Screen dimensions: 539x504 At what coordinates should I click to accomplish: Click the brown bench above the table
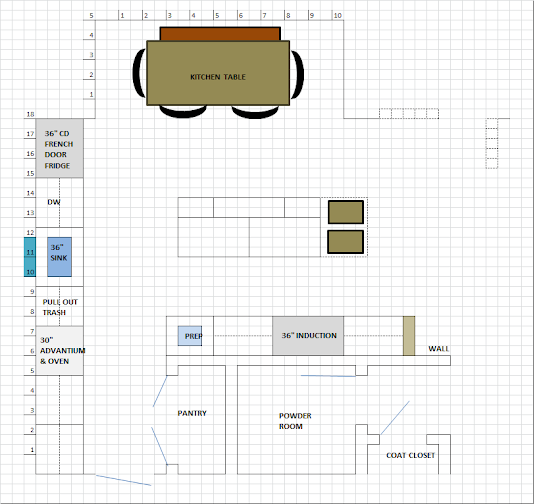coord(220,34)
